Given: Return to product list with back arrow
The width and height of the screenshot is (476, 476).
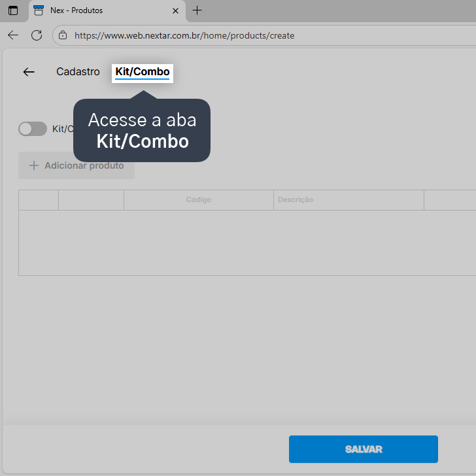Looking at the screenshot, I should (x=29, y=72).
